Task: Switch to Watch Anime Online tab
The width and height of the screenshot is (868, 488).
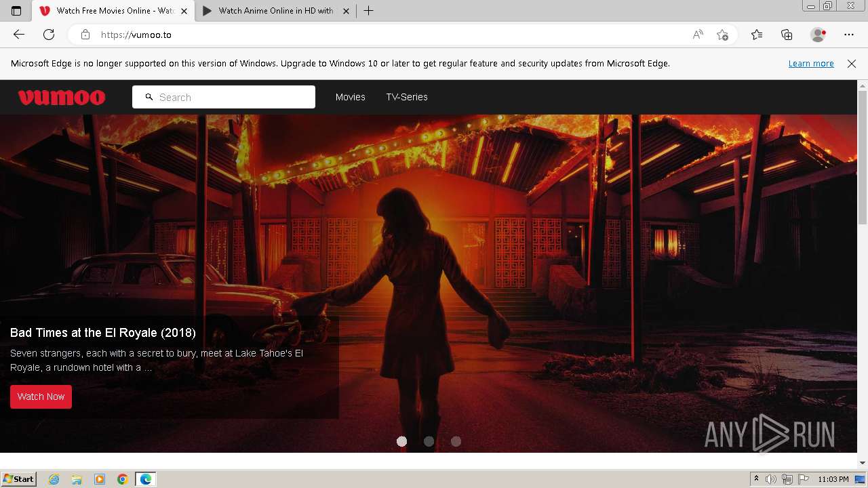Action: click(x=276, y=11)
